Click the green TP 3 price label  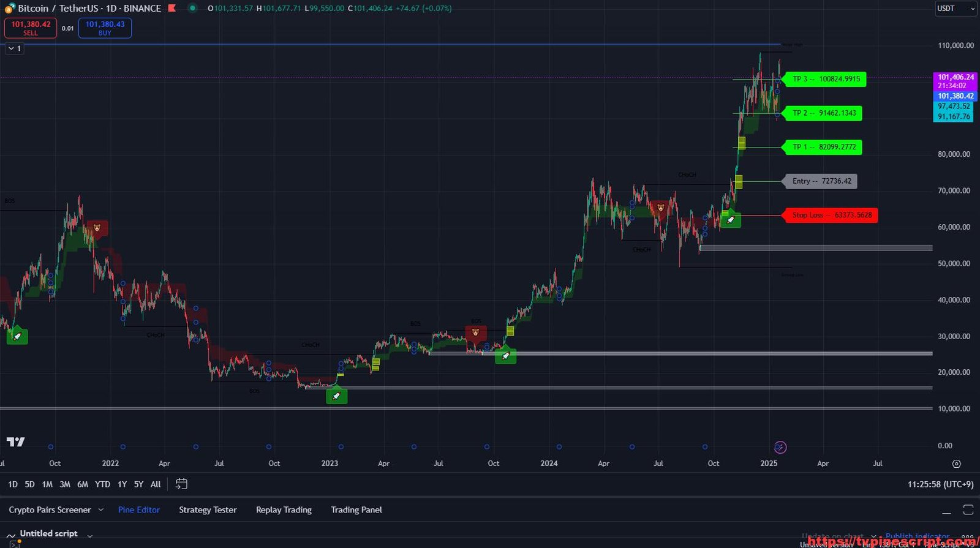tap(825, 79)
